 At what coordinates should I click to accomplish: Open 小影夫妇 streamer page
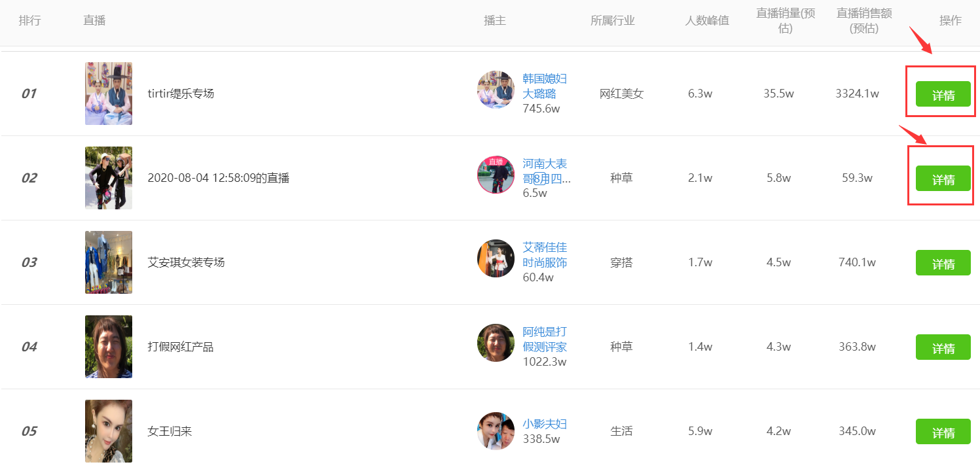click(x=545, y=424)
